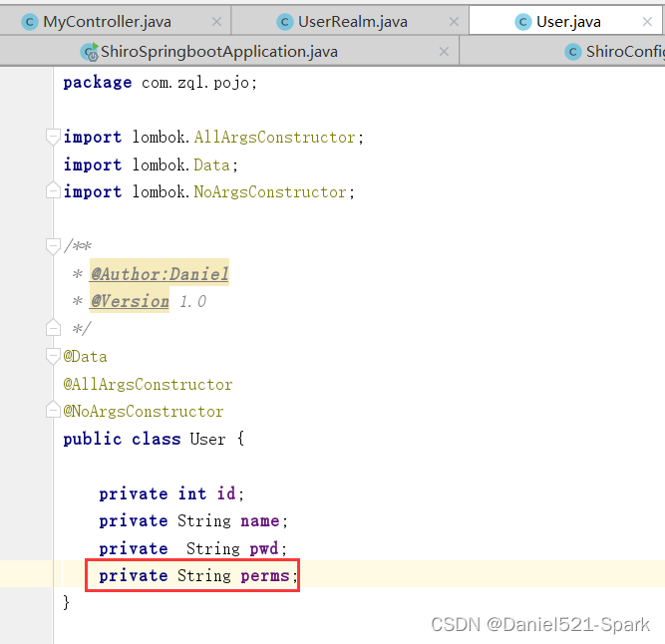Click the @Version doc tag
665x644 pixels.
pyautogui.click(x=130, y=301)
